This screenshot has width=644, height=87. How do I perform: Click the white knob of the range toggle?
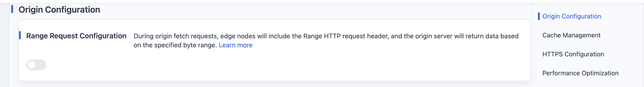point(32,65)
